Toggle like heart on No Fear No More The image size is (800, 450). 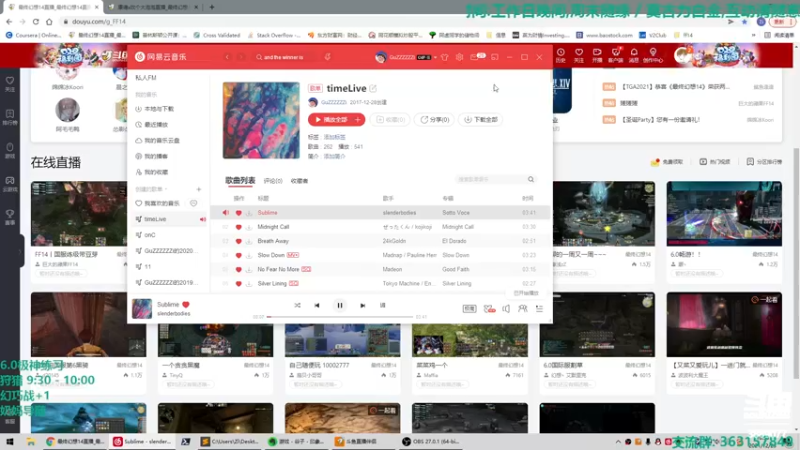238,269
